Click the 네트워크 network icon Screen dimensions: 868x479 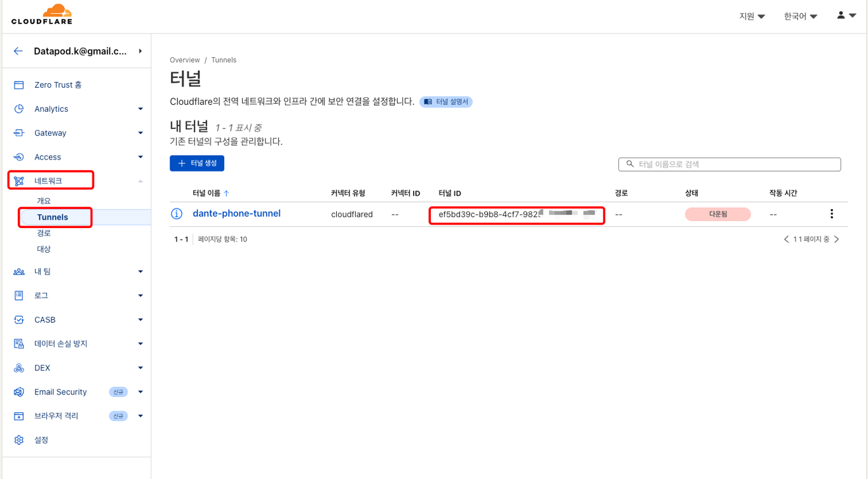coord(19,181)
